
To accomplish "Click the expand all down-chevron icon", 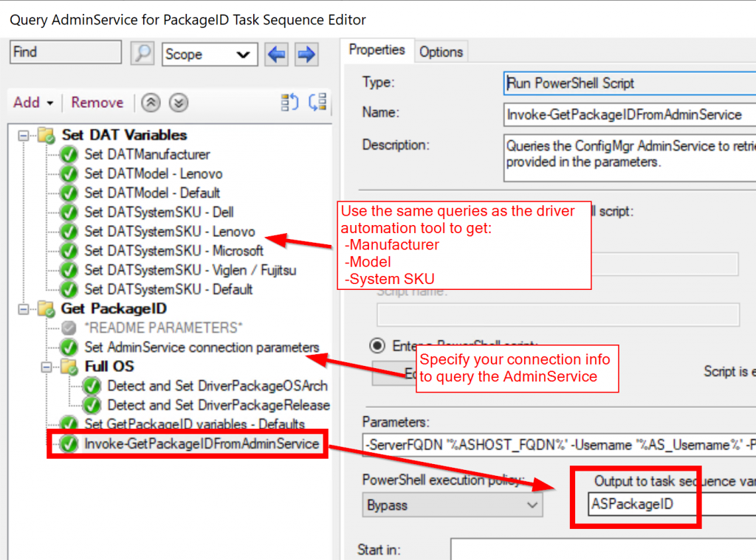I will [178, 103].
